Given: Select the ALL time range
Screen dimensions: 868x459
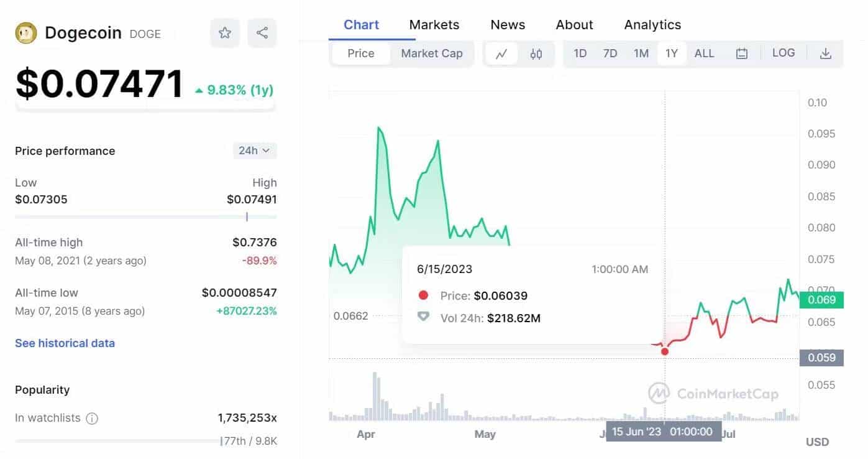Looking at the screenshot, I should point(704,53).
